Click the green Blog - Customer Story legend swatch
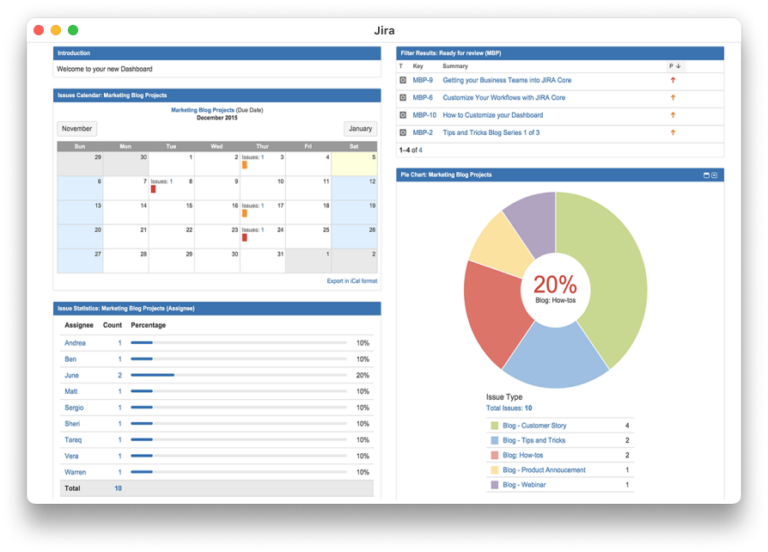 495,426
